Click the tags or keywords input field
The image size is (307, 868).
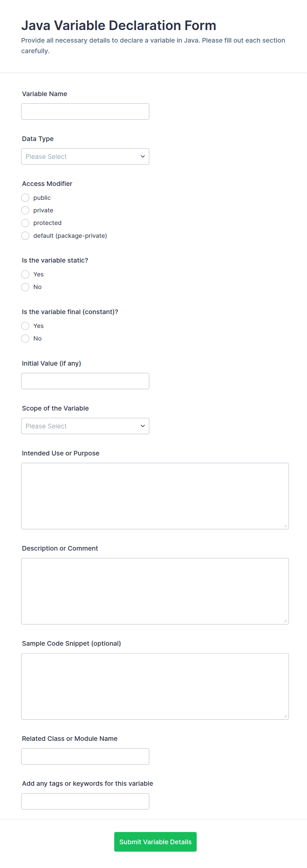[x=85, y=801]
